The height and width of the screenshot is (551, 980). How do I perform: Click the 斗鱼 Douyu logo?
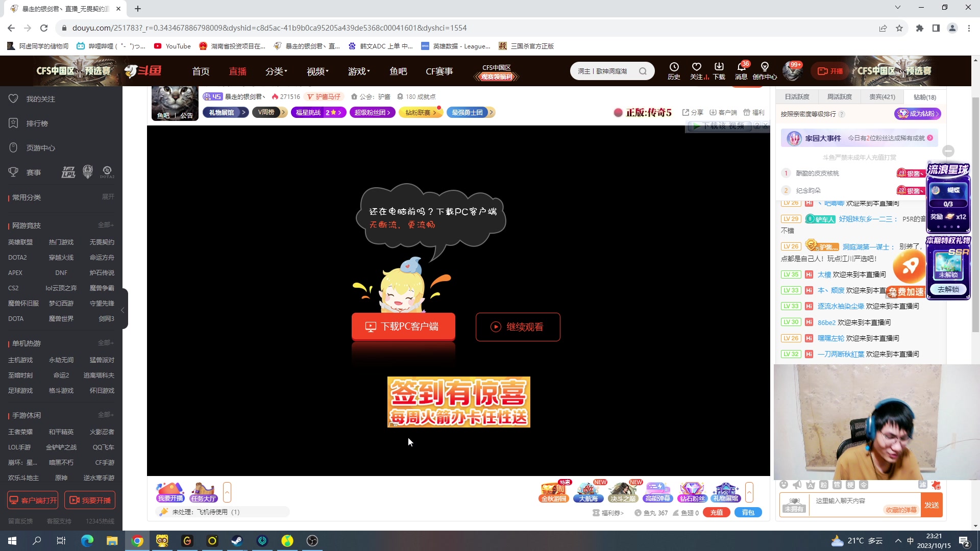143,70
